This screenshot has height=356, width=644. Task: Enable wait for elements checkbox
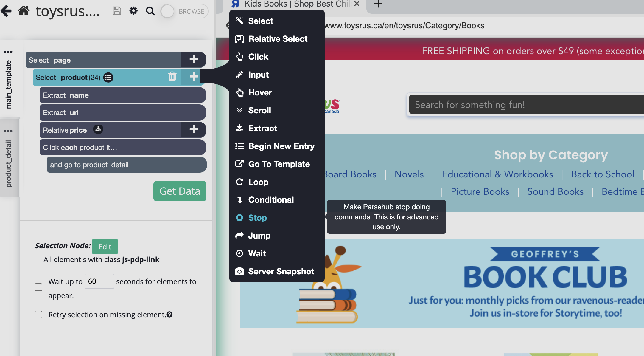pos(38,287)
